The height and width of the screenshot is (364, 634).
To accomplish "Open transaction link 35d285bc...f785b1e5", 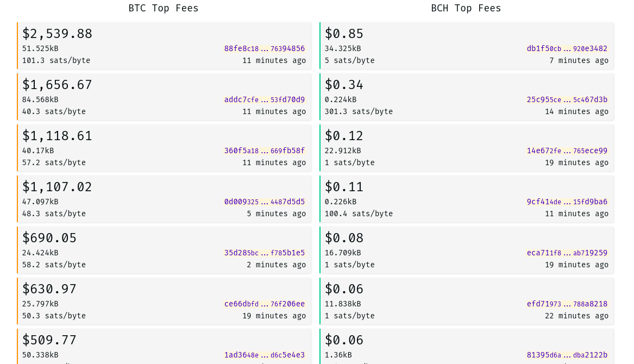I will pos(265,253).
